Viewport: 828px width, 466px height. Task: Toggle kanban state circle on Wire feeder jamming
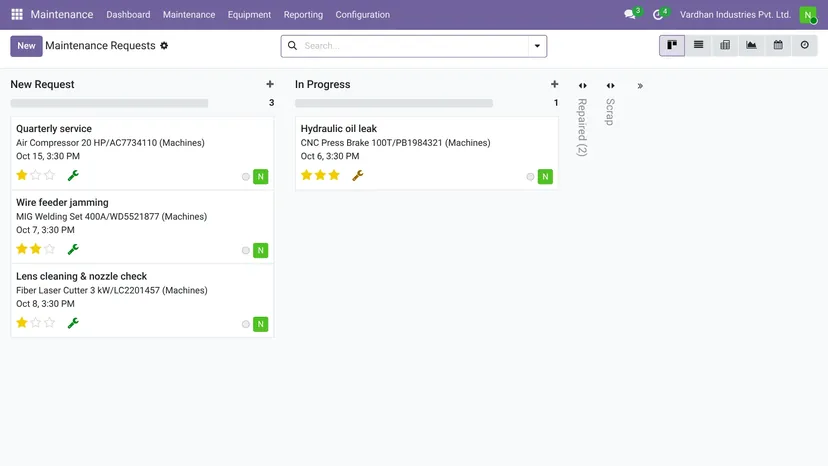pos(246,250)
